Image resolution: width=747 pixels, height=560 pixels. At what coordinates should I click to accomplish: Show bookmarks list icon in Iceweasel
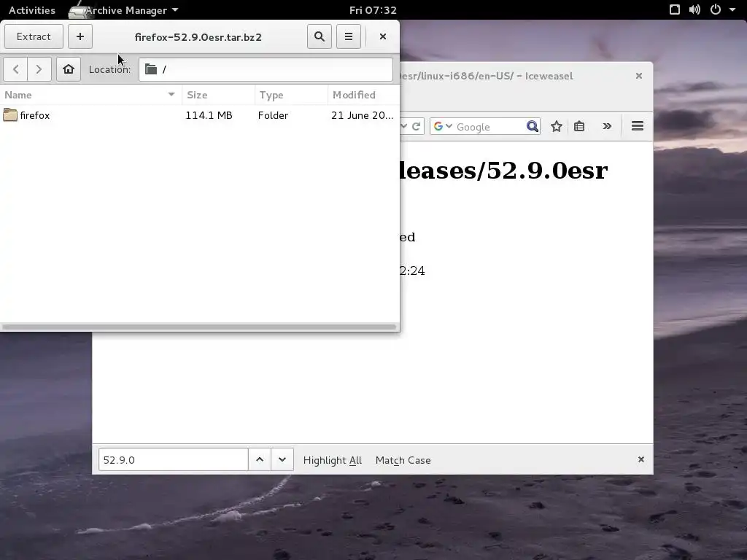click(579, 126)
